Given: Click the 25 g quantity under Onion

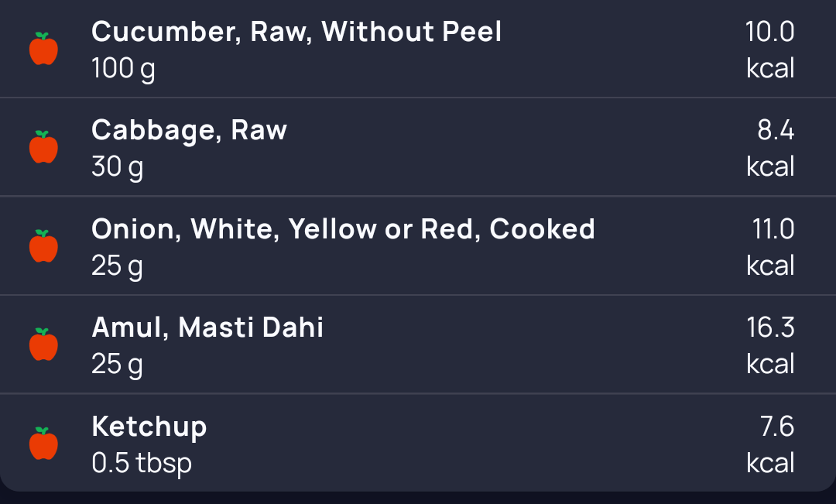Looking at the screenshot, I should 117,266.
